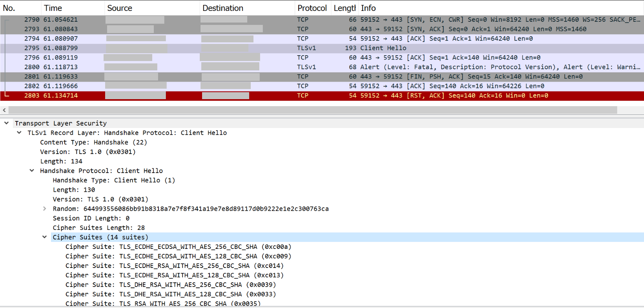Click the packet list horizontal scrollbar track
644x308 pixels.
(630, 110)
